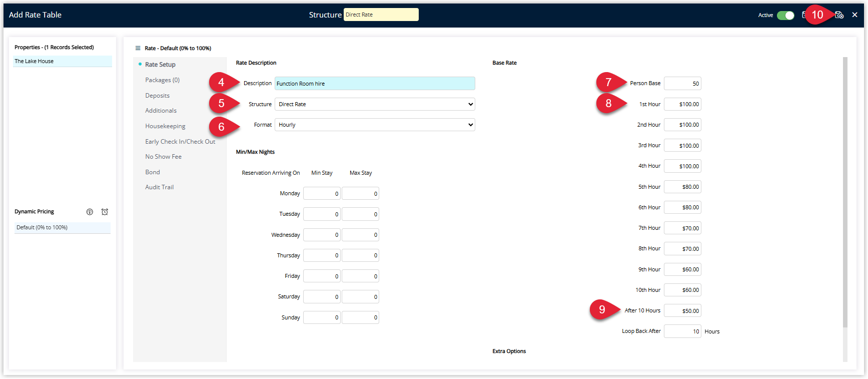The height and width of the screenshot is (379, 868).
Task: Open the dynamic pricing occupancy gauge icon
Action: [90, 212]
